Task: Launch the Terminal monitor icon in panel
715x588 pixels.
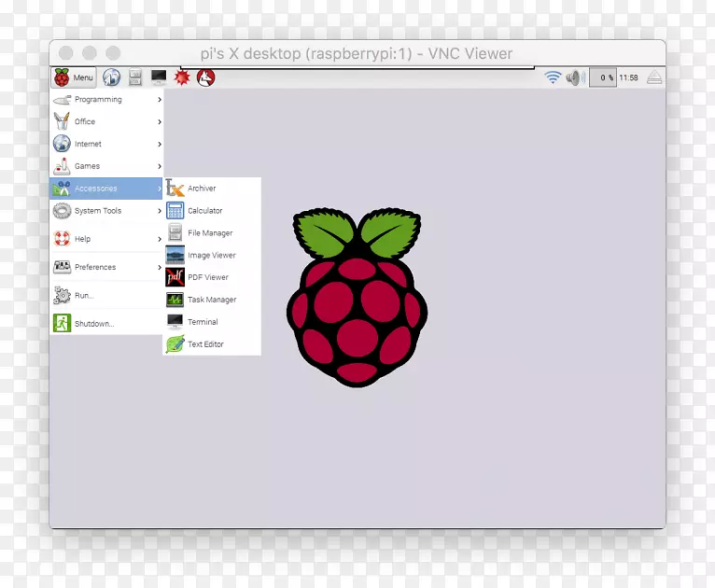Action: coord(159,77)
